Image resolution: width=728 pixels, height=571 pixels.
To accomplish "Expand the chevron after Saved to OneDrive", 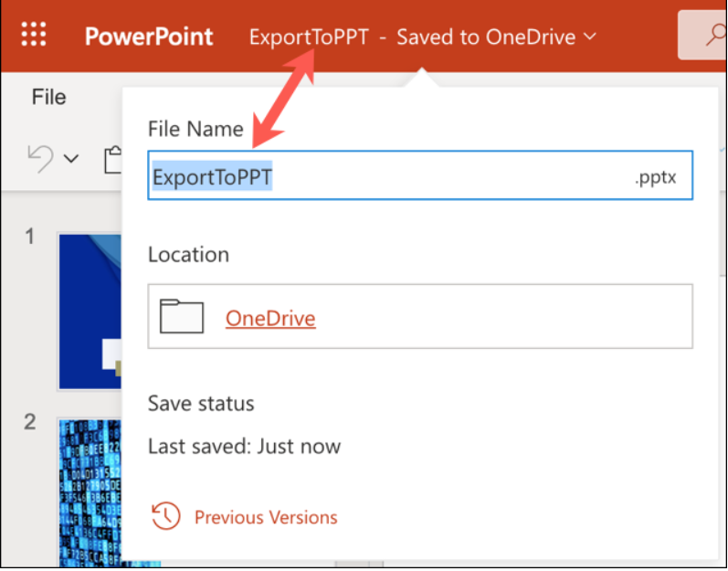I will [x=589, y=37].
